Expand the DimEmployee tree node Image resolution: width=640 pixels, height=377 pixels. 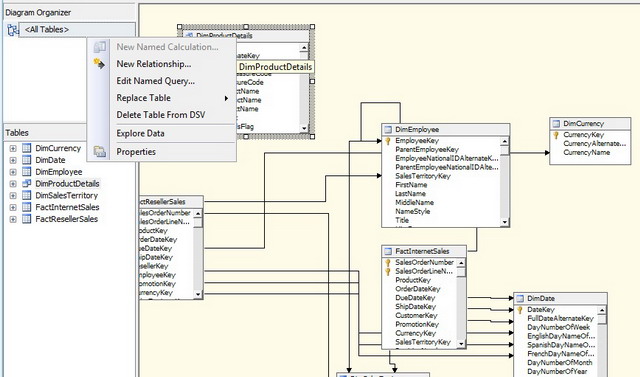tap(13, 172)
